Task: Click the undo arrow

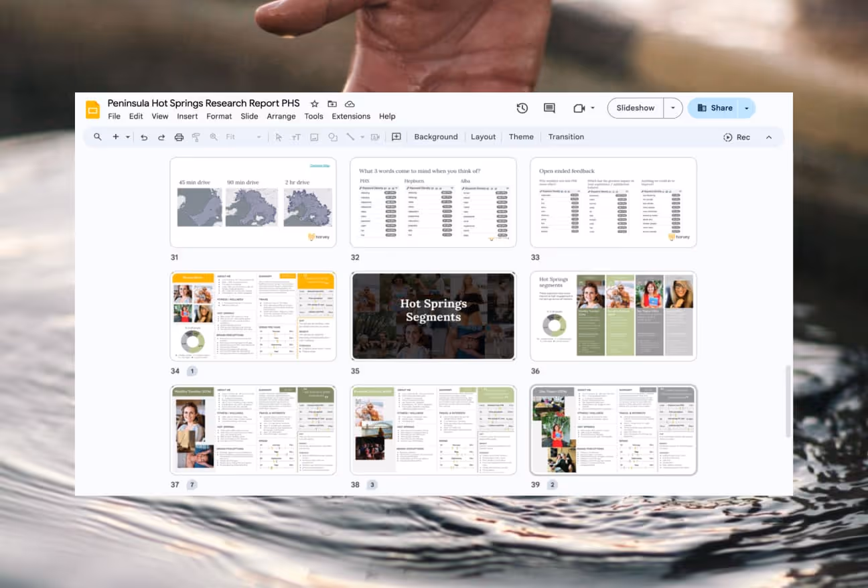Action: pos(144,137)
